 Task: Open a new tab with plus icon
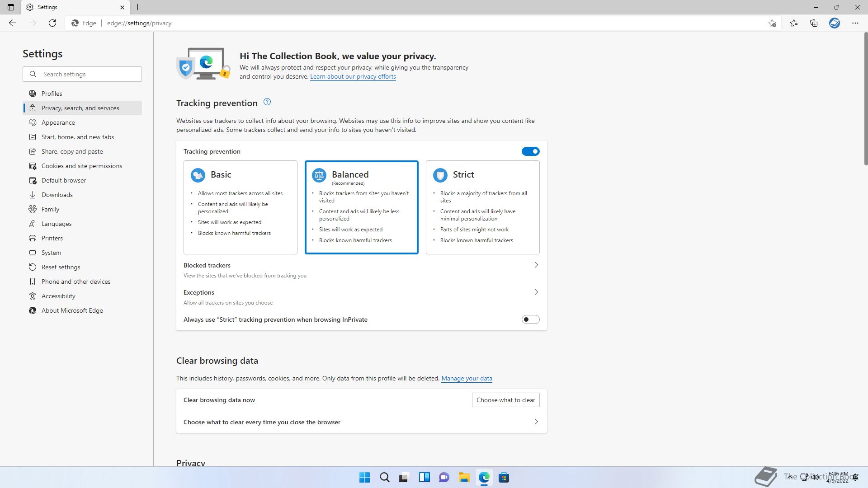[138, 7]
